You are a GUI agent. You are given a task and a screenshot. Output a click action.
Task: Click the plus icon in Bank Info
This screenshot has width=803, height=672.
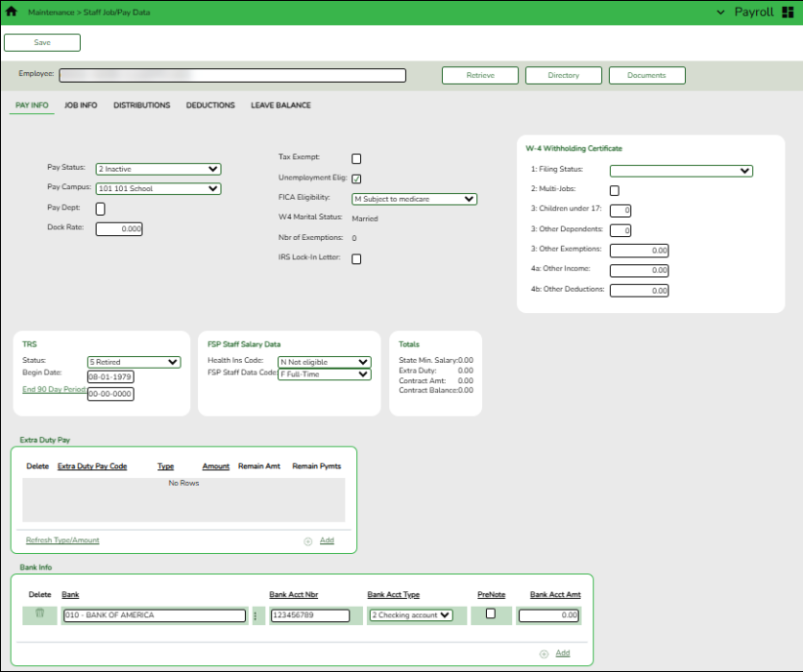[x=544, y=654]
